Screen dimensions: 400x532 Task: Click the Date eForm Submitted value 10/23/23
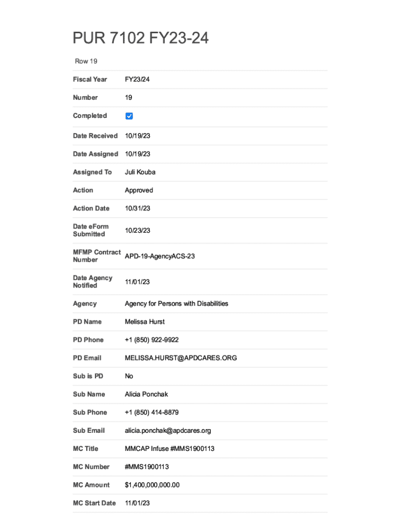coord(137,230)
